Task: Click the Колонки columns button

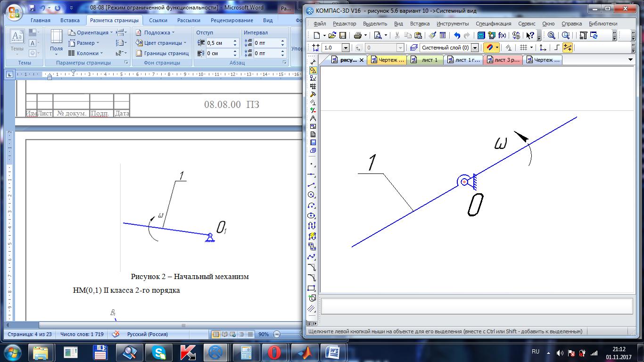Action: [x=85, y=53]
